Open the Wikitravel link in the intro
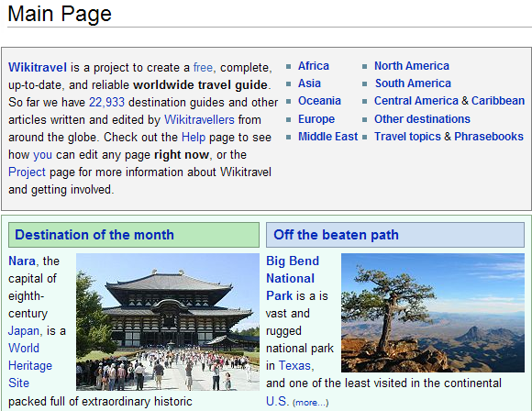The image size is (532, 411). (x=38, y=67)
